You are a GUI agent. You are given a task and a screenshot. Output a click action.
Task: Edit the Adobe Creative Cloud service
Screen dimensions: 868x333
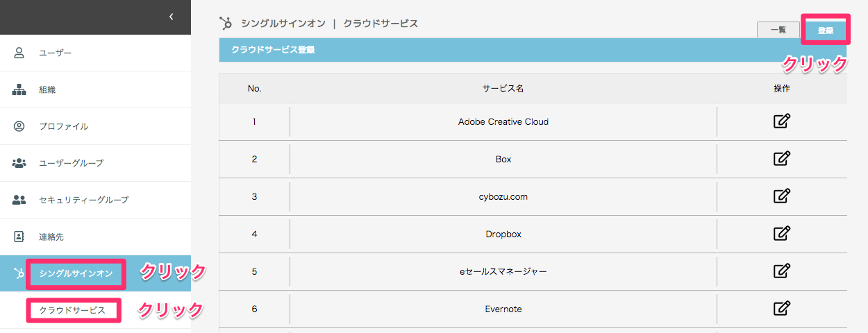[782, 121]
